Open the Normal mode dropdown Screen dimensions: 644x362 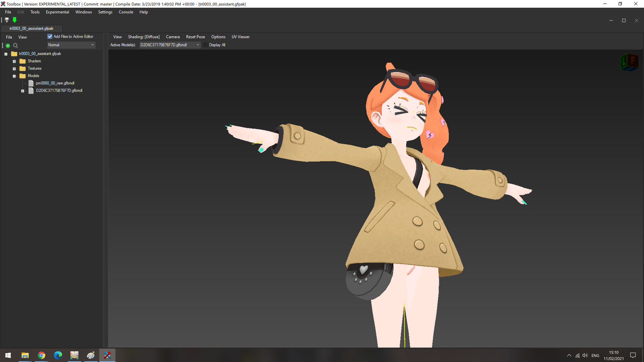click(x=71, y=45)
